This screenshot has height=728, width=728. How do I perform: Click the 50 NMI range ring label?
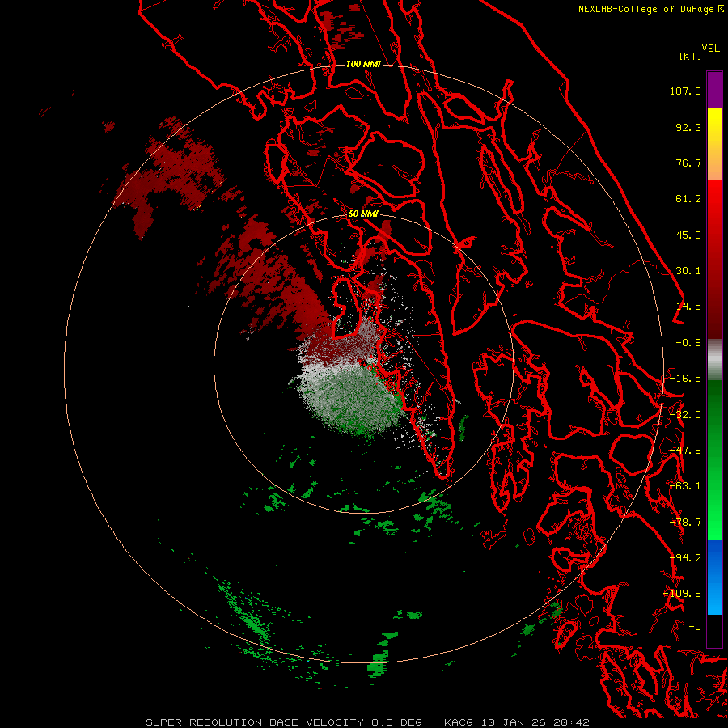tap(363, 214)
